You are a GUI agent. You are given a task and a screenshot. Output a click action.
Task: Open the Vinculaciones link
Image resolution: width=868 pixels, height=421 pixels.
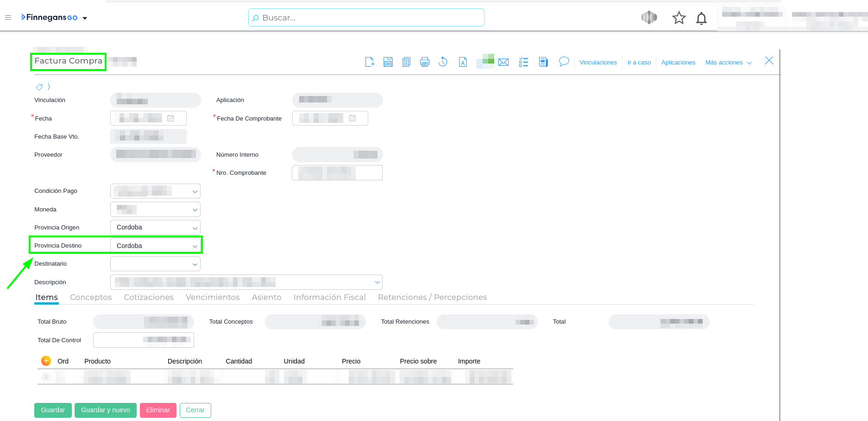point(598,63)
